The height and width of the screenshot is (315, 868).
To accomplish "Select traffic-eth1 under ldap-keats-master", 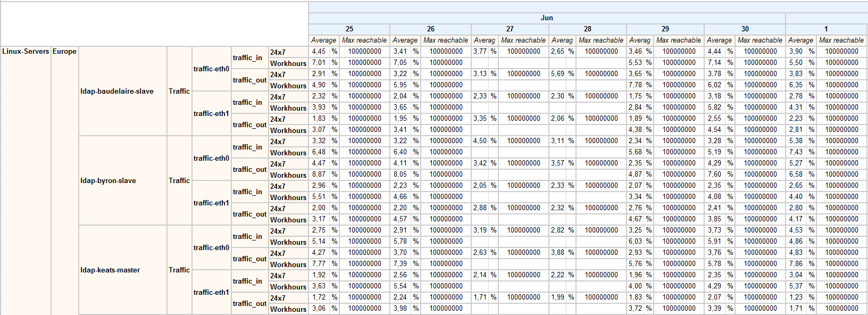I will [211, 293].
